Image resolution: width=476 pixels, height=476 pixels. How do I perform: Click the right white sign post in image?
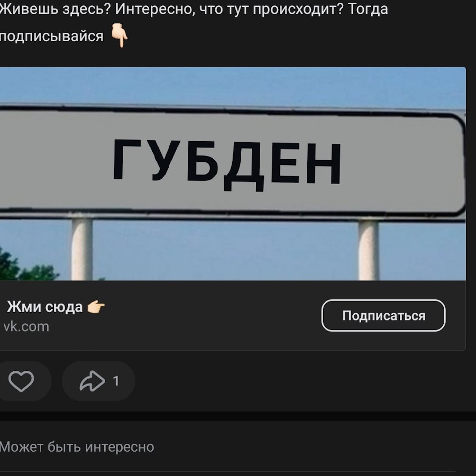click(x=368, y=249)
